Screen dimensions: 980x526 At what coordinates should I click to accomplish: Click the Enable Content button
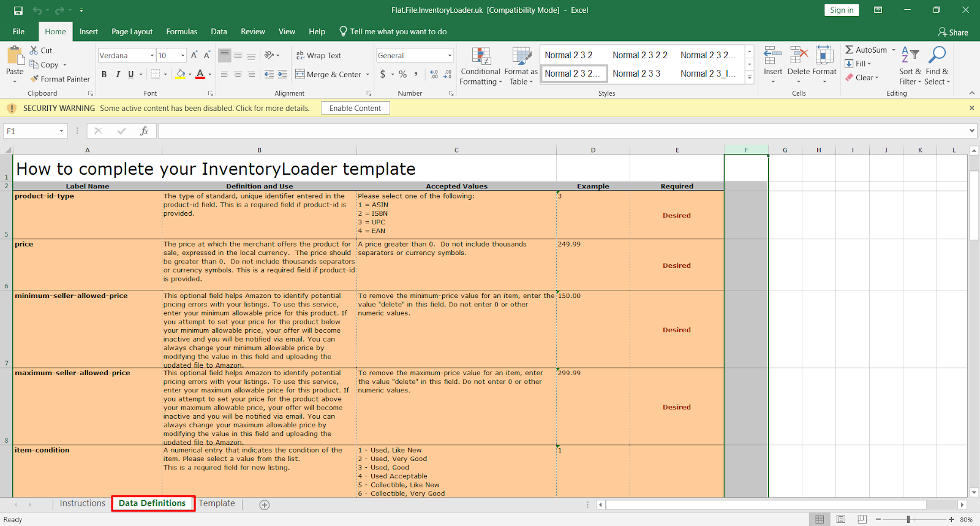tap(355, 108)
